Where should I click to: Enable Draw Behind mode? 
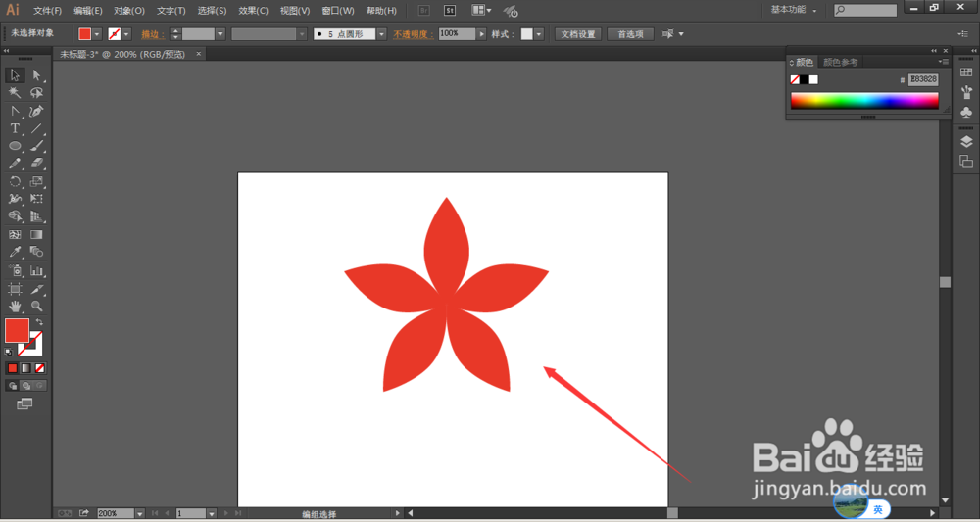tap(26, 386)
